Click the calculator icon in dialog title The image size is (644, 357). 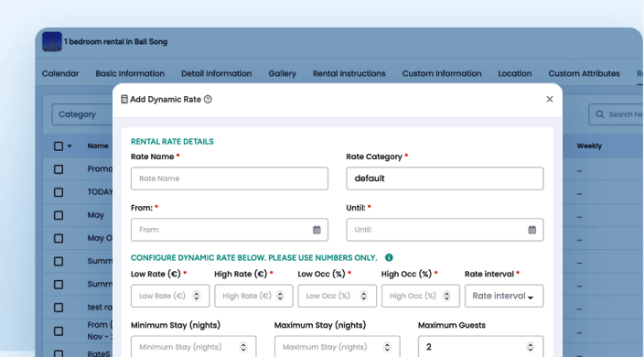(124, 99)
